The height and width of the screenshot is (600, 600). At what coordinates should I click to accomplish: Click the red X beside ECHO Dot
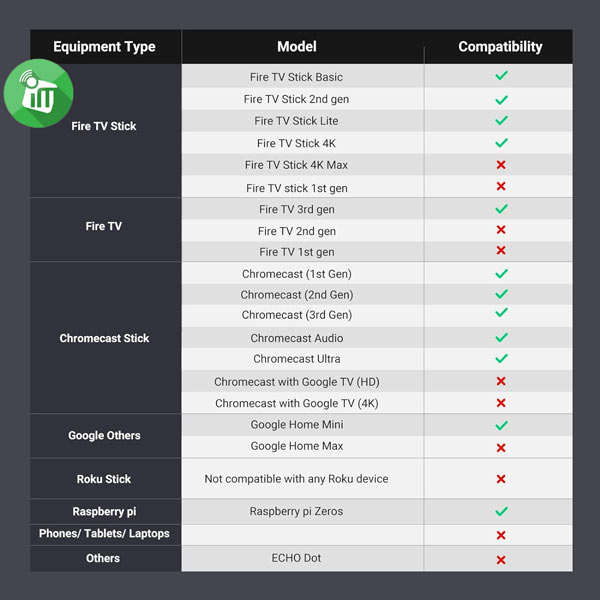click(501, 559)
